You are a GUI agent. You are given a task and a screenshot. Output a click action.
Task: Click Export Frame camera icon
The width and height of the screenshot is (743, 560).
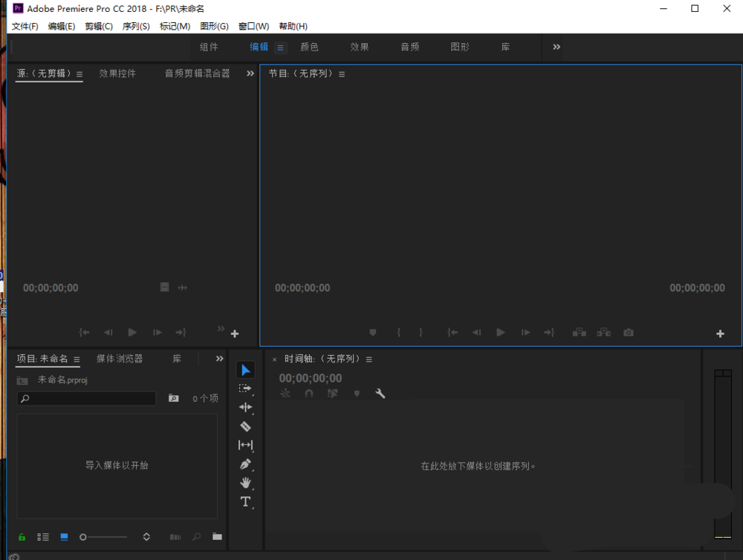coord(629,333)
